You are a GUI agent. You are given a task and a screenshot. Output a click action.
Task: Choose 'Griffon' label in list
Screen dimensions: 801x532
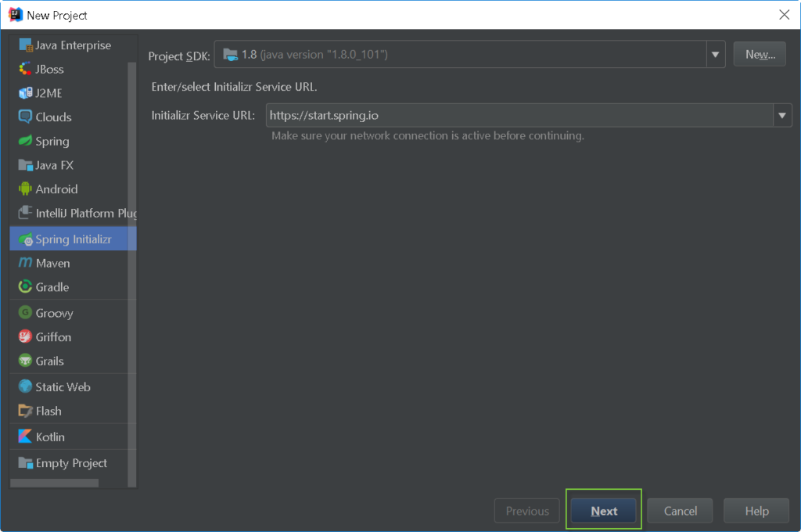[x=54, y=336]
